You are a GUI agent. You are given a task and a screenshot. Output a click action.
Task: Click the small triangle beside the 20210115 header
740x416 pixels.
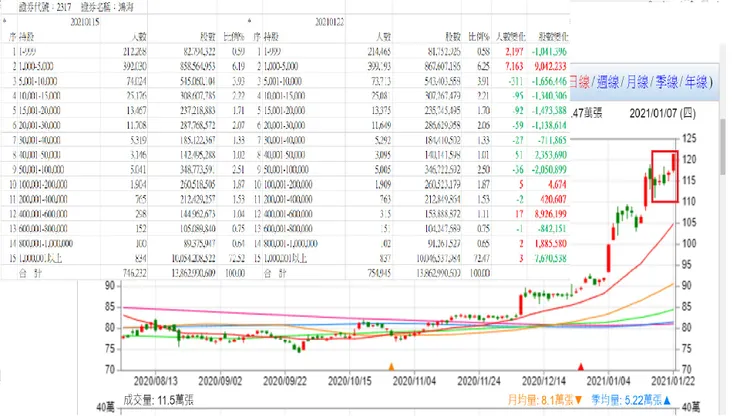(4, 21)
